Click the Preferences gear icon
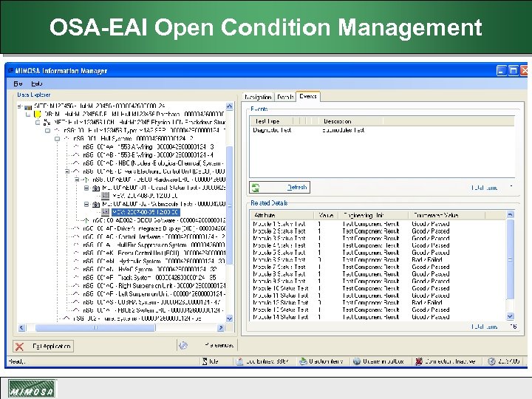The height and width of the screenshot is (399, 532). point(183,345)
